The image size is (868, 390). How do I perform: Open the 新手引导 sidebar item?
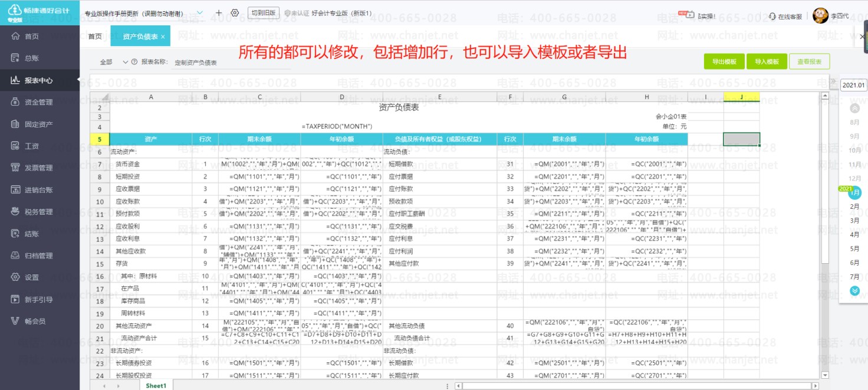click(x=39, y=299)
